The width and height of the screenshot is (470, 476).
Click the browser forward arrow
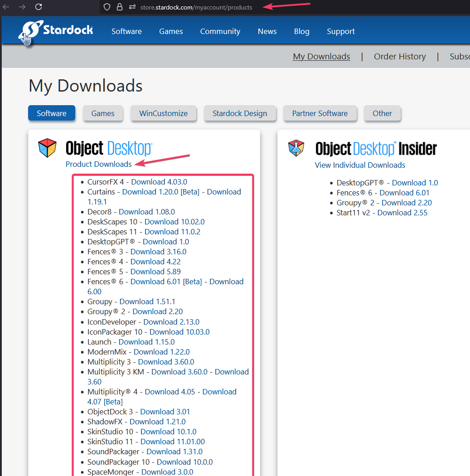22,7
